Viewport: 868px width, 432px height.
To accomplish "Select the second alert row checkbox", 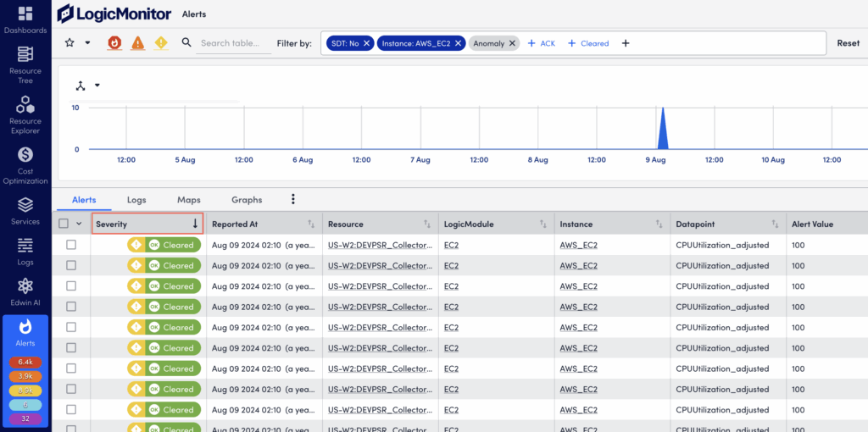I will click(71, 265).
